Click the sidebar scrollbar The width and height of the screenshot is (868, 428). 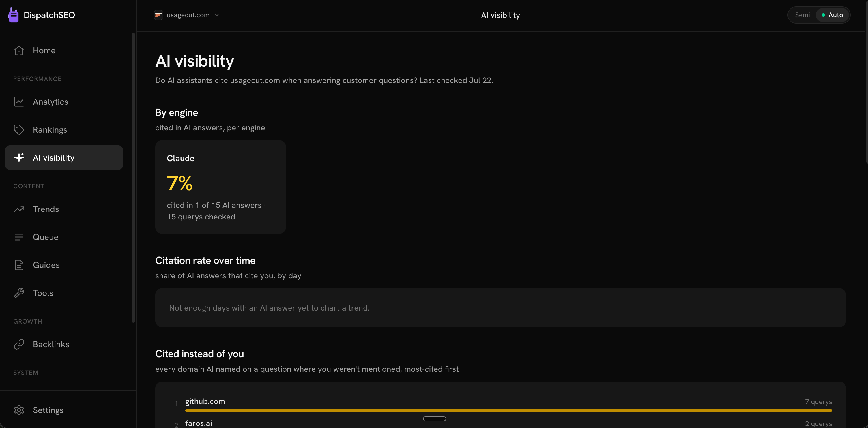click(133, 177)
